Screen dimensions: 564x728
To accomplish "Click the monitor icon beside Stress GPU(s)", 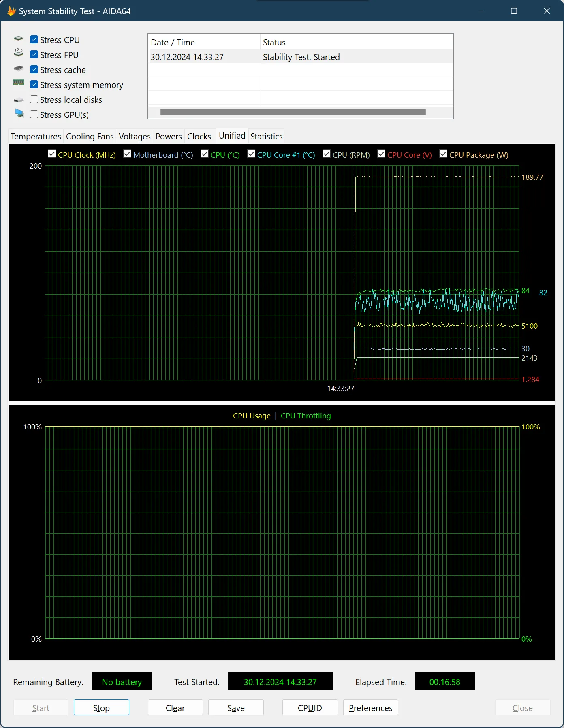I will [19, 113].
